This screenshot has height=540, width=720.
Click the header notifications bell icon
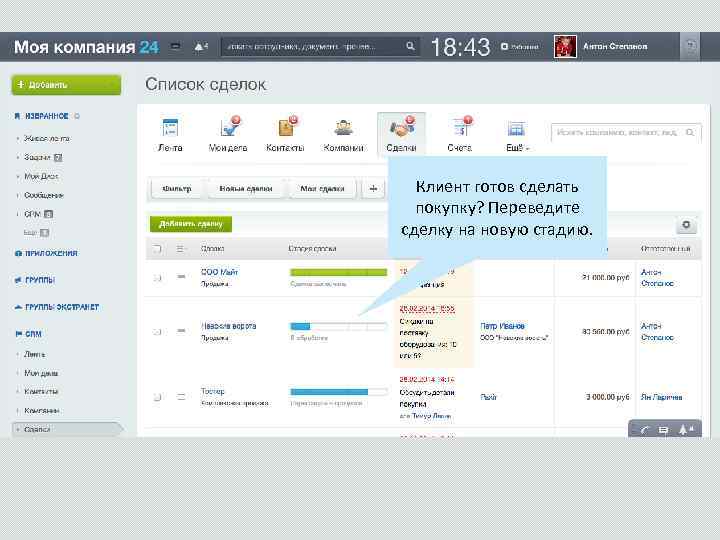(x=201, y=46)
